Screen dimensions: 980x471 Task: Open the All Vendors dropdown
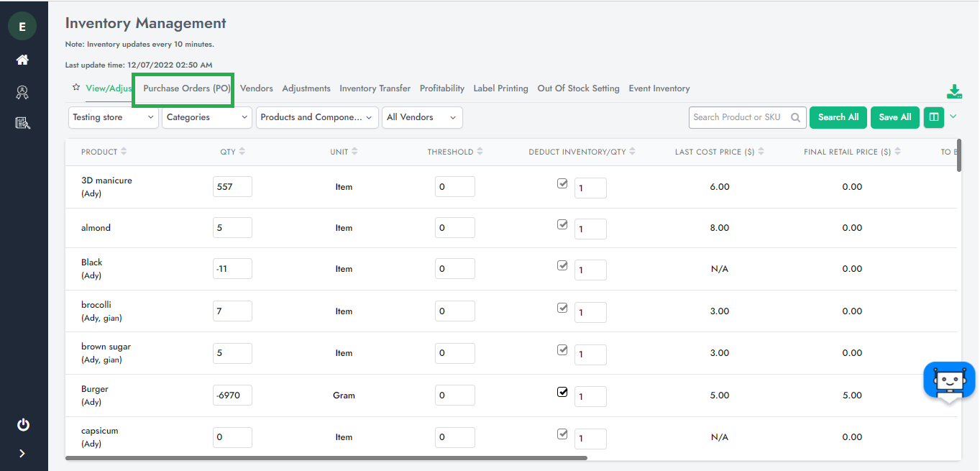422,117
